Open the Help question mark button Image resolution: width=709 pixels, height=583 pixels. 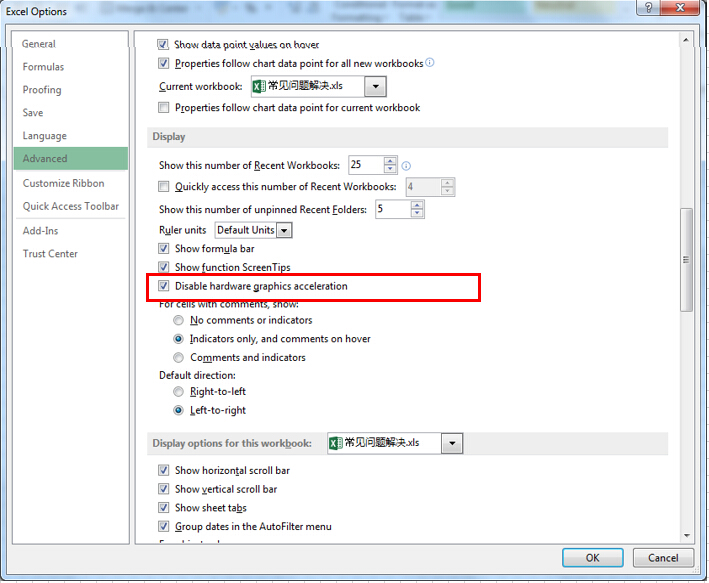(648, 8)
